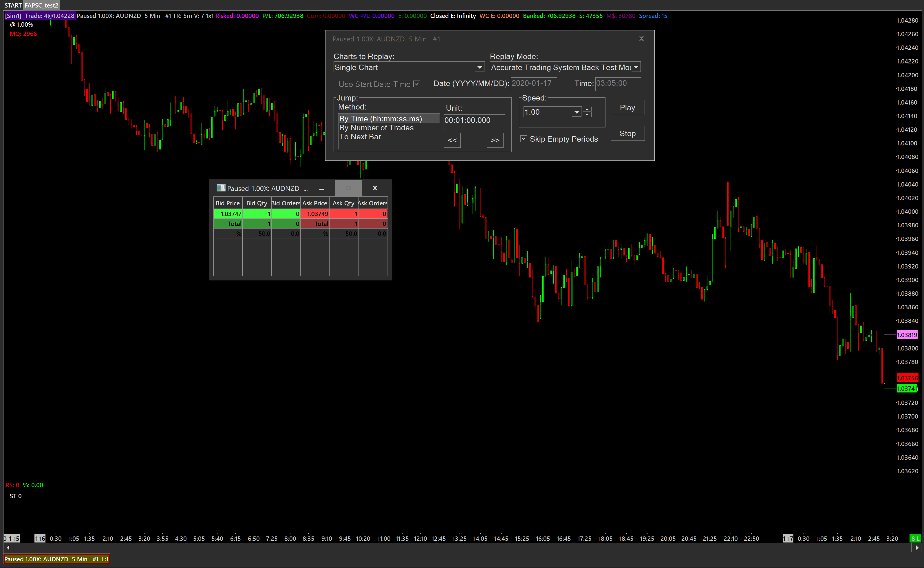Click the chart scroll right arrow

click(x=917, y=548)
